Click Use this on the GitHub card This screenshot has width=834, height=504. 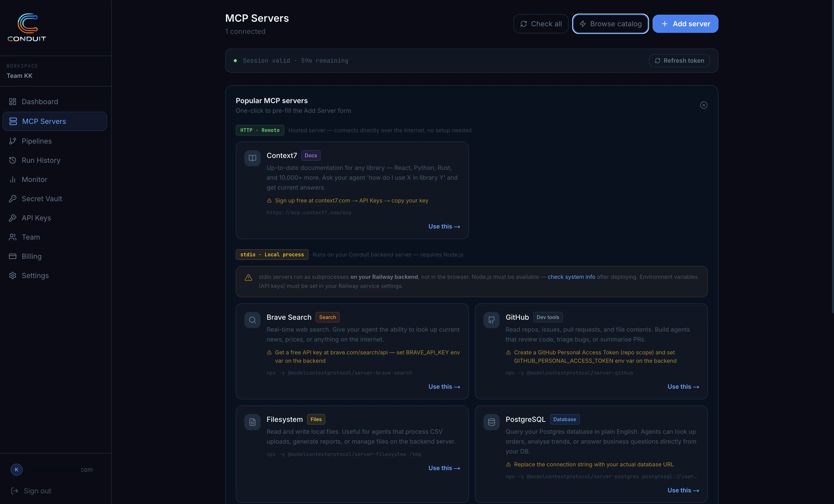pyautogui.click(x=683, y=386)
